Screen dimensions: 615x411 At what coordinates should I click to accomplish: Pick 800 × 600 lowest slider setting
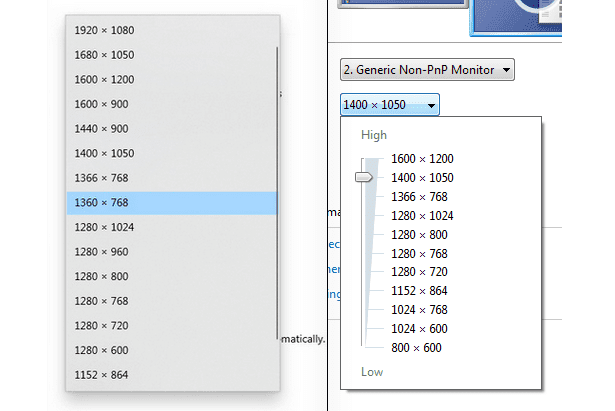tap(416, 347)
